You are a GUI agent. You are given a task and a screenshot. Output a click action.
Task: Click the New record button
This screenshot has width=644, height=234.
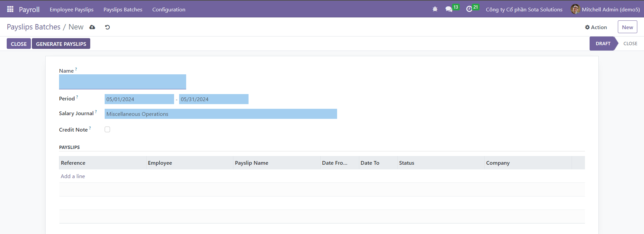[x=627, y=27]
